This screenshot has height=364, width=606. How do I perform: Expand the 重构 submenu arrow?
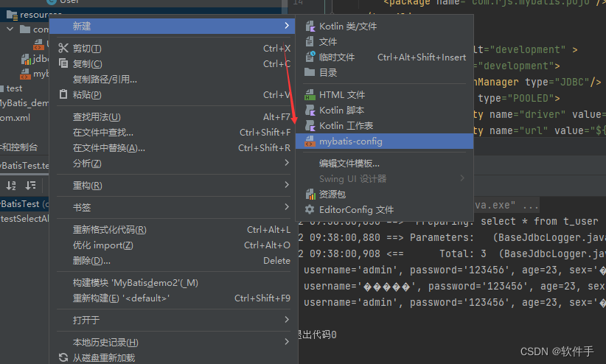click(x=287, y=185)
